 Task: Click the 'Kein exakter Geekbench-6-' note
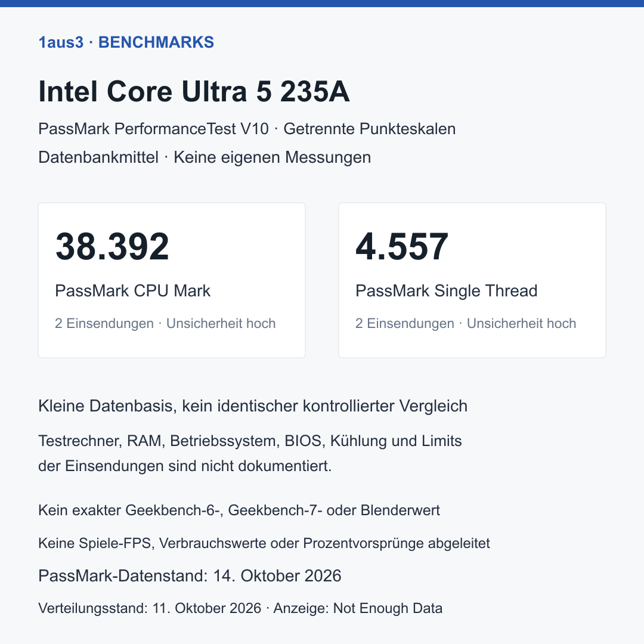pyautogui.click(x=239, y=510)
